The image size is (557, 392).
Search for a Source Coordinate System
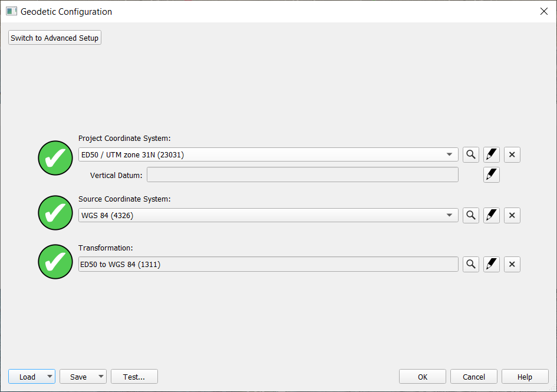pyautogui.click(x=470, y=215)
